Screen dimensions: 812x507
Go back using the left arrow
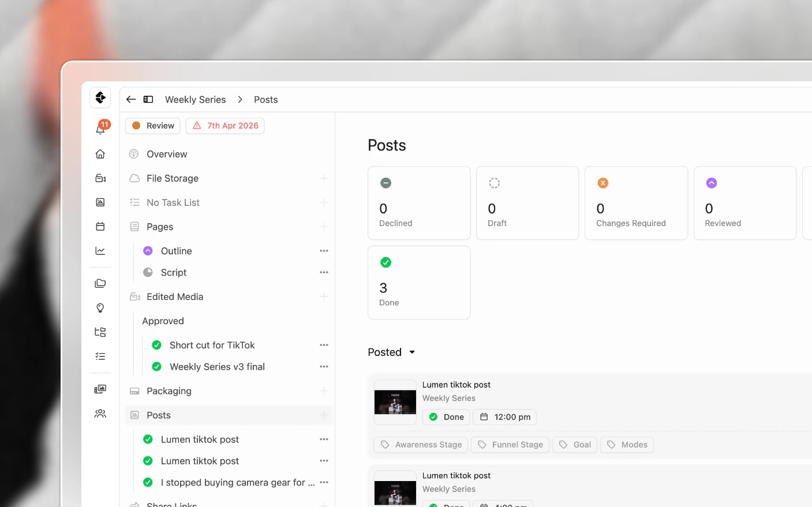coord(131,99)
